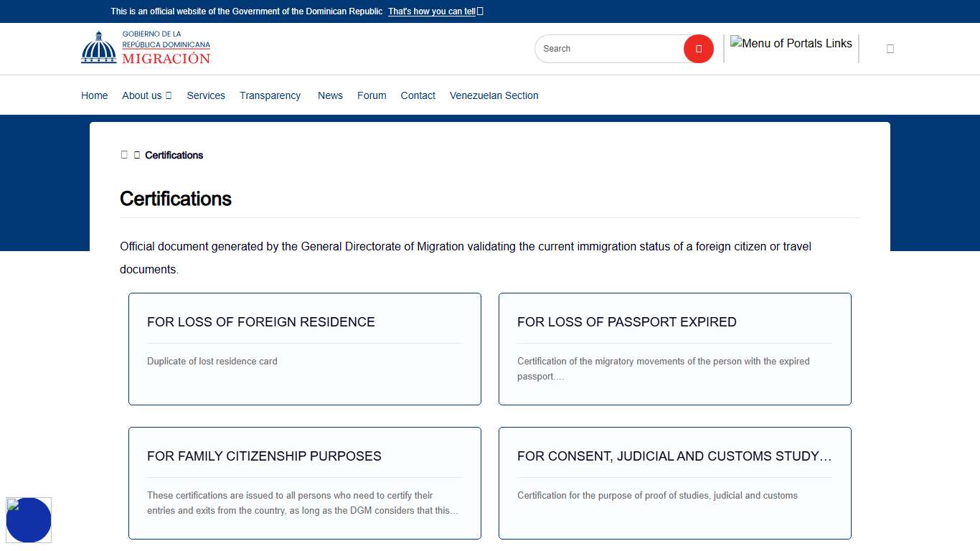Navigate to the Venezuelan Section
This screenshot has height=551, width=980.
494,95
